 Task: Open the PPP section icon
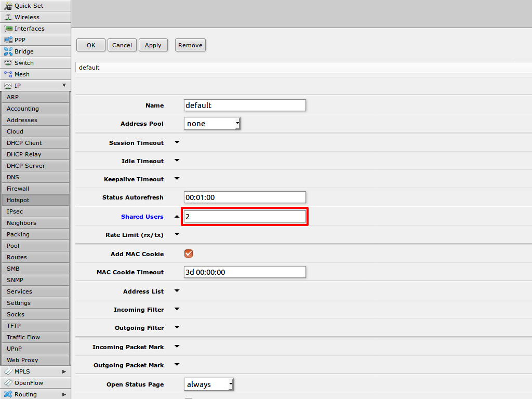[x=8, y=40]
